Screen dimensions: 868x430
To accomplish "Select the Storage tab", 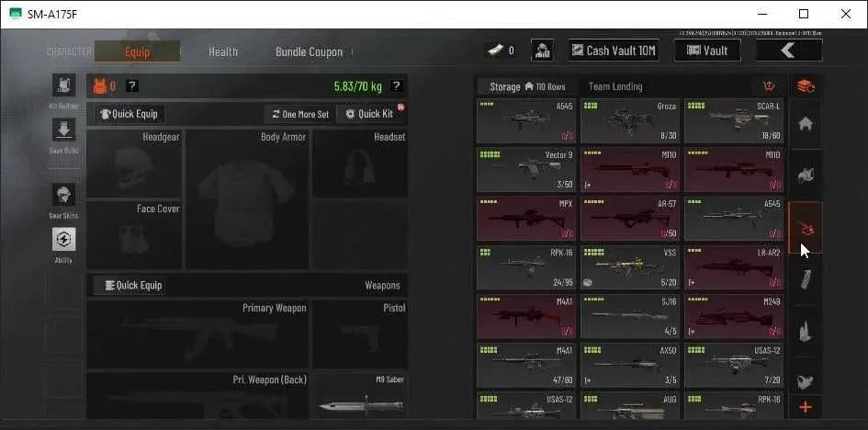I will (x=527, y=87).
